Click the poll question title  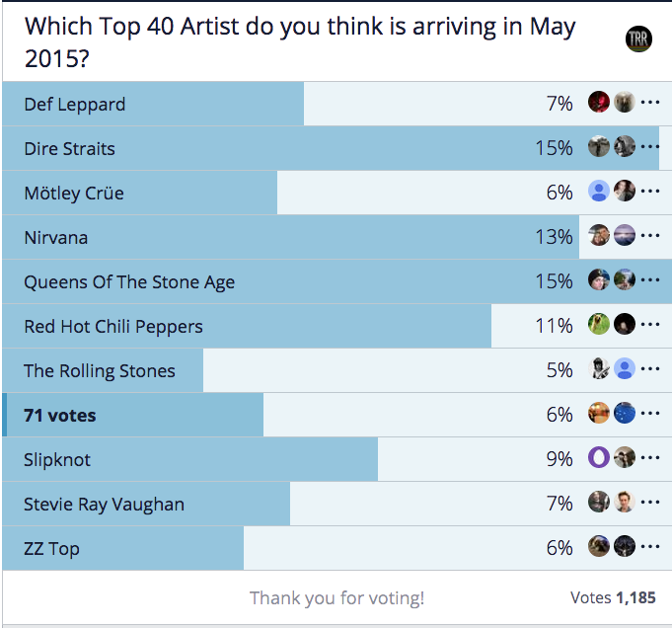tap(300, 42)
